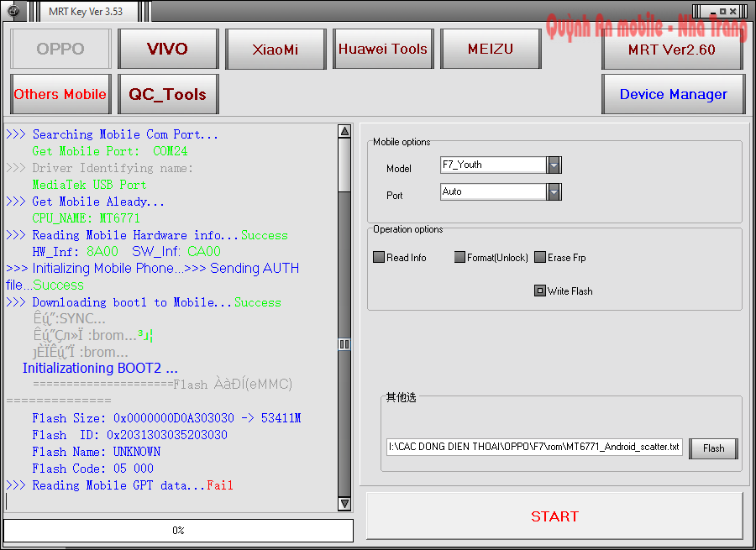Open Huawei Tools
Viewport: 756px width, 550px height.
(383, 49)
